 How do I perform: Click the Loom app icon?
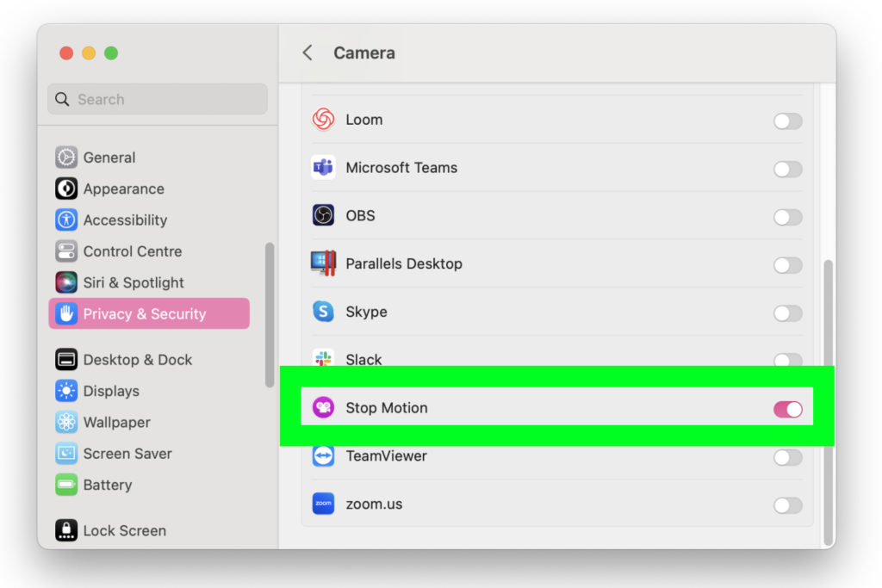[322, 120]
